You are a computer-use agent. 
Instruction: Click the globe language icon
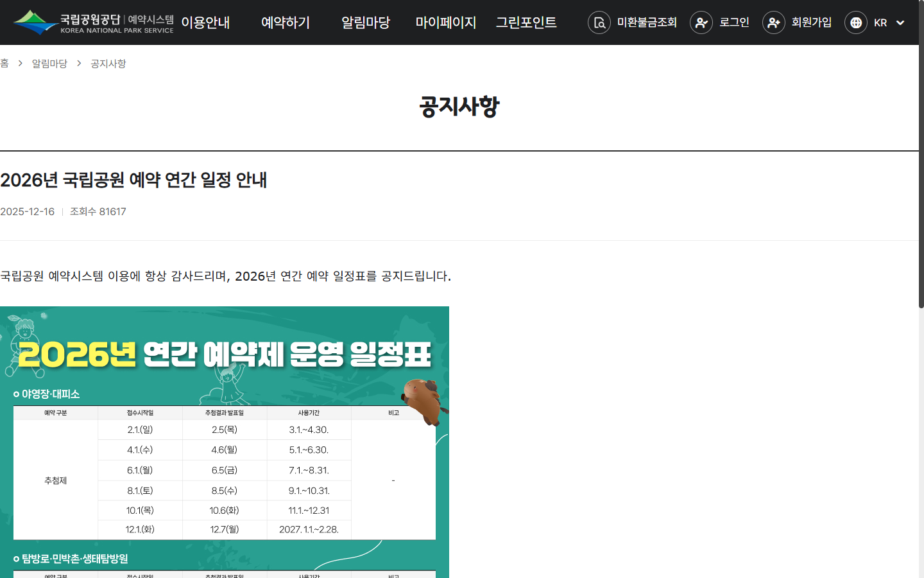(856, 22)
